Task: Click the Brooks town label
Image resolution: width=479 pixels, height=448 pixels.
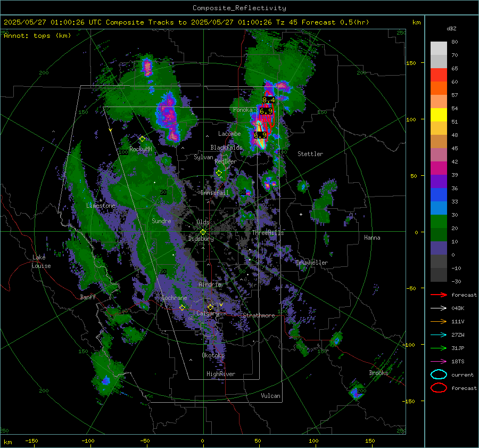Action: (x=378, y=373)
